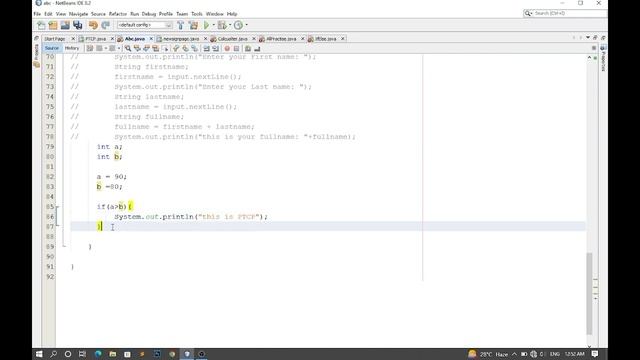Screen dimensions: 640x360
Task: Toggle Rectangular Selection in editor toolbar
Action: [x=165, y=49]
